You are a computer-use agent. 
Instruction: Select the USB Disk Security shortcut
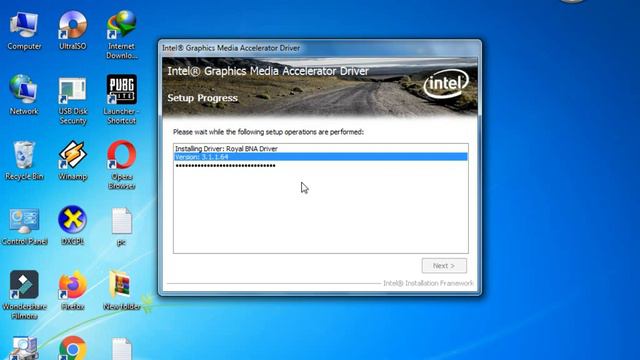[73, 100]
